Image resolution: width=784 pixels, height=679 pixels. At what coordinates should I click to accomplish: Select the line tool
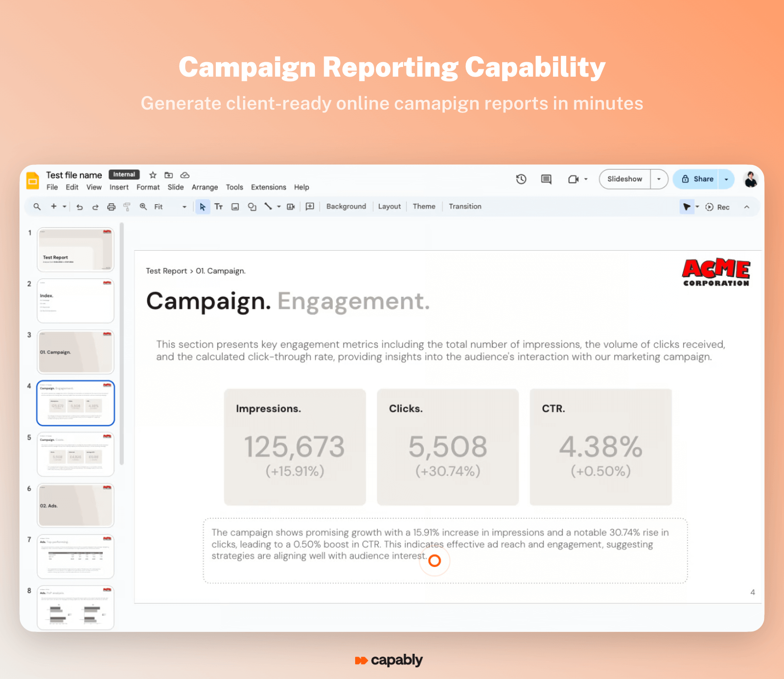click(268, 207)
